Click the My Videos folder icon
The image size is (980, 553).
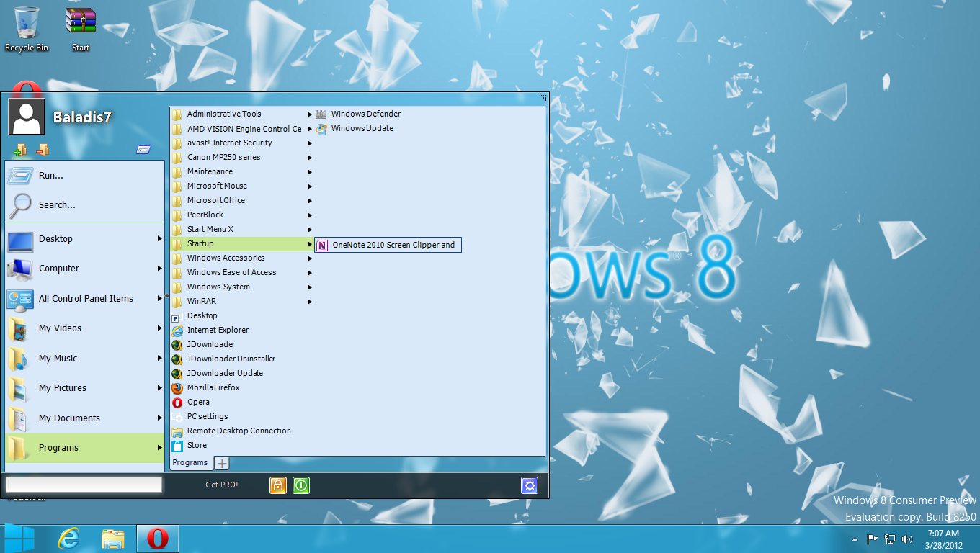19,328
